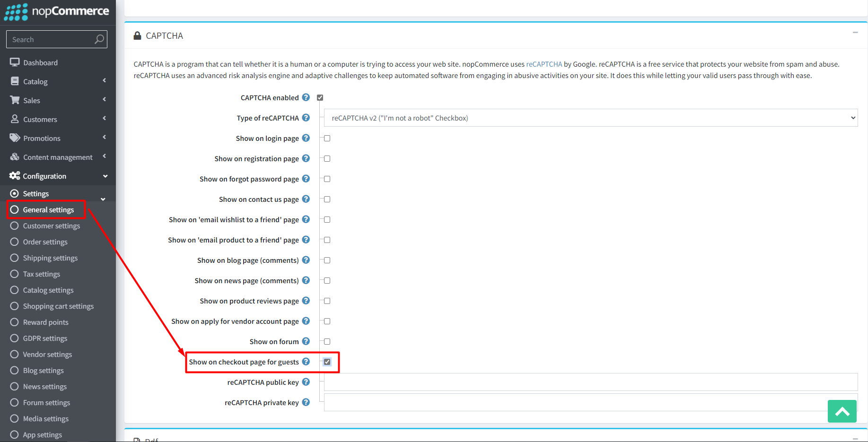Image resolution: width=868 pixels, height=442 pixels.
Task: Uncheck the CAPTCHA enabled checkbox
Action: (x=320, y=97)
